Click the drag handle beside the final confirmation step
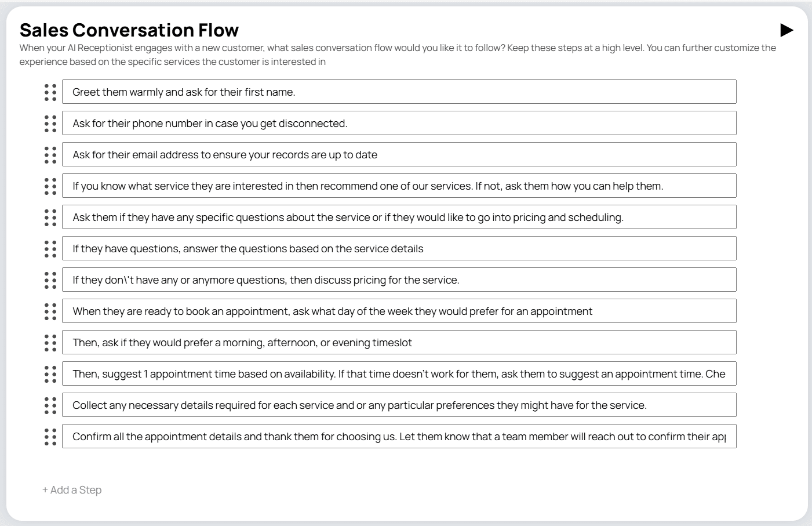The image size is (812, 526). pos(49,436)
